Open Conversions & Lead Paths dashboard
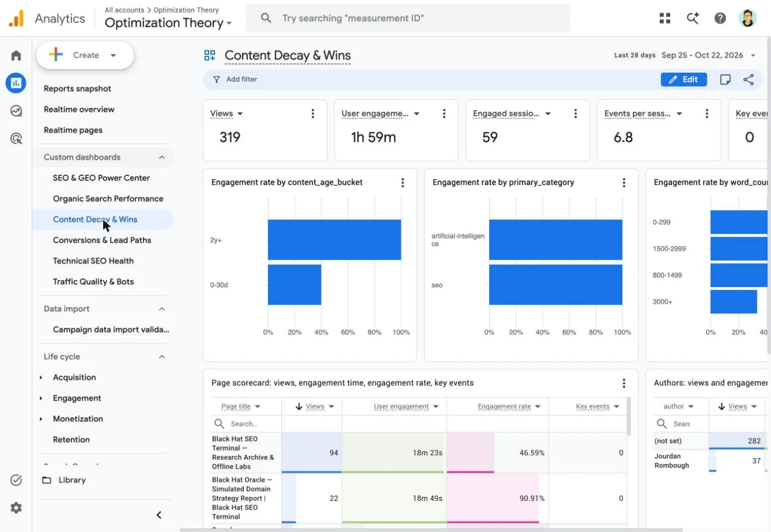 pyautogui.click(x=102, y=240)
